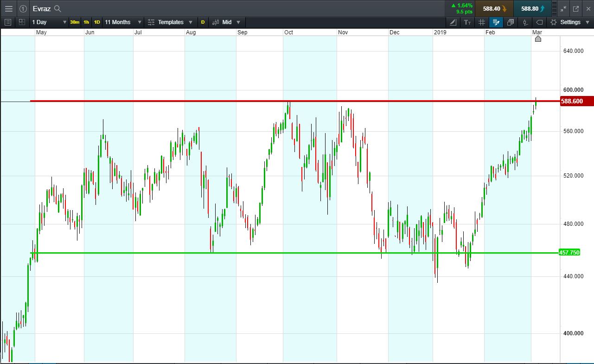
Task: Click the list panel icon under the menu
Action: coord(7,22)
